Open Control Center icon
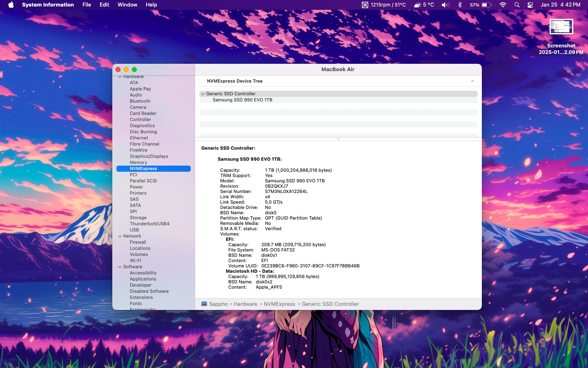This screenshot has height=368, width=588. pyautogui.click(x=530, y=5)
